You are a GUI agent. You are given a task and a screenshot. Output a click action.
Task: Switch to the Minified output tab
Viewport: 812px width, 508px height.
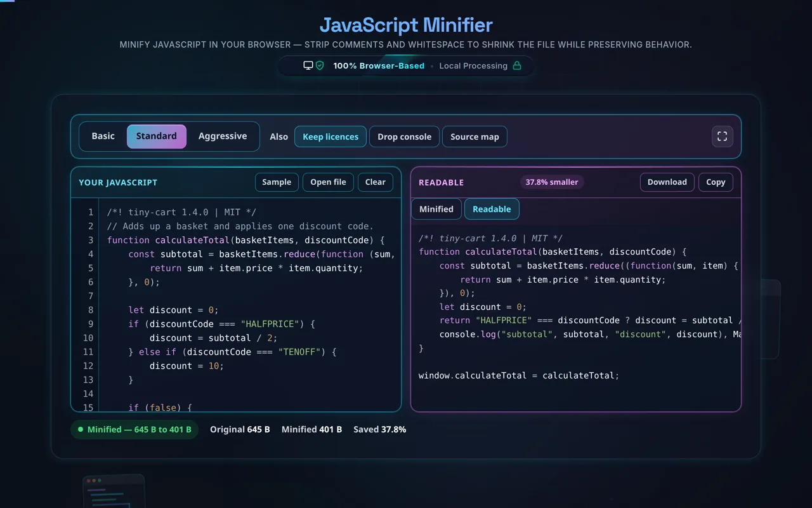tap(436, 209)
